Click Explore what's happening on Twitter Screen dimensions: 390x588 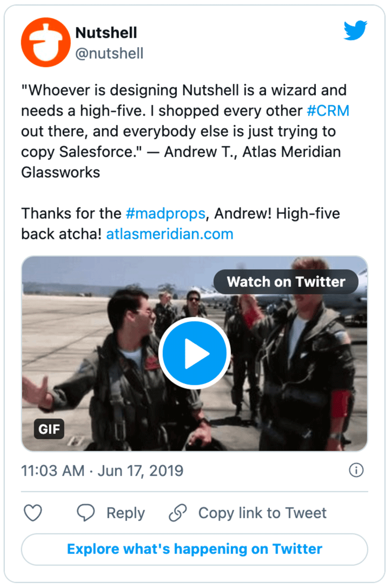195,550
